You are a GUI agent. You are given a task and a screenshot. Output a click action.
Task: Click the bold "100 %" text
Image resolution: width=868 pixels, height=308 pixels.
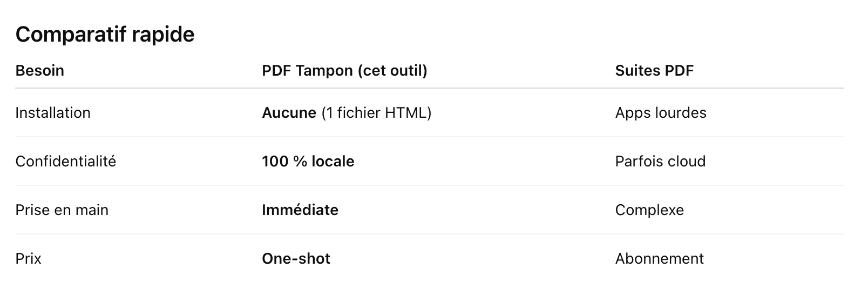284,162
